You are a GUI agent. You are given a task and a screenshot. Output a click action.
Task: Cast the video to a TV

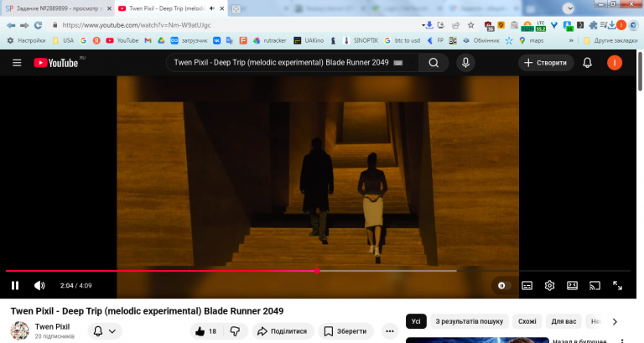(x=595, y=285)
